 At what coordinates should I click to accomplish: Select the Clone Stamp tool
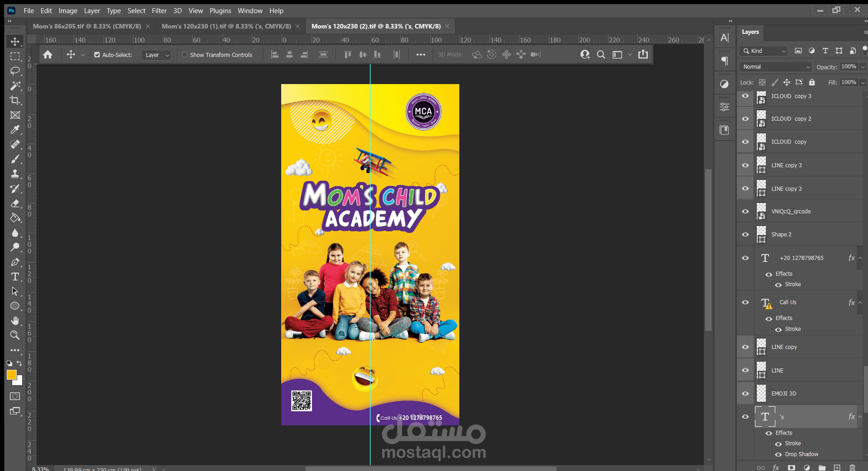tap(15, 174)
